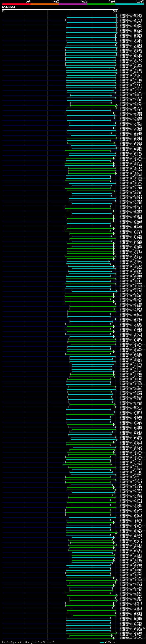Image resolution: width=146 pixels, height=644 pixels.
Task: Select label UniRef100_C3XZI6
Action: coord(131,98)
